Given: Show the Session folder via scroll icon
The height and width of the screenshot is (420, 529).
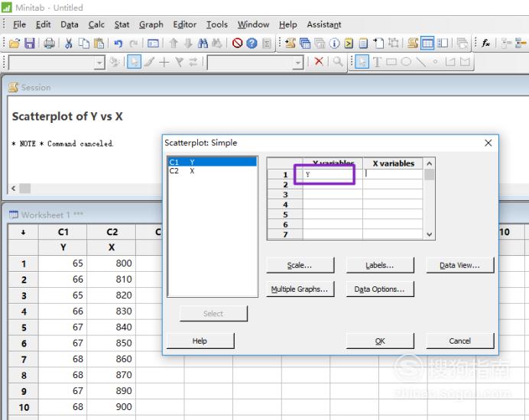Looking at the screenshot, I should tap(290, 44).
